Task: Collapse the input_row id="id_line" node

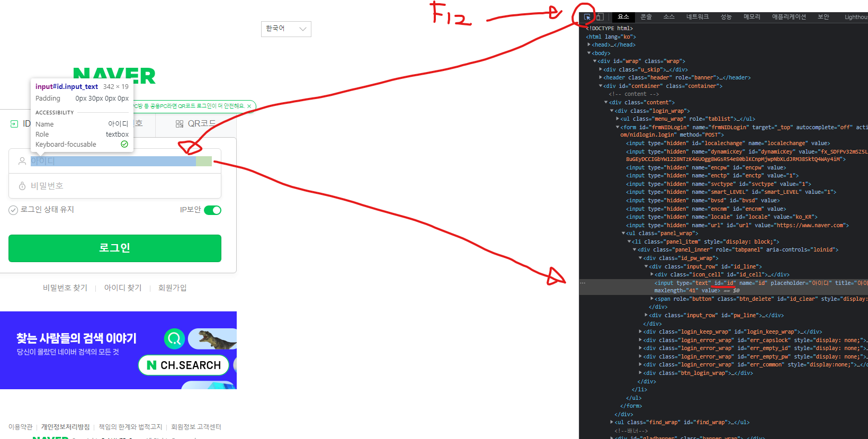Action: 646,266
